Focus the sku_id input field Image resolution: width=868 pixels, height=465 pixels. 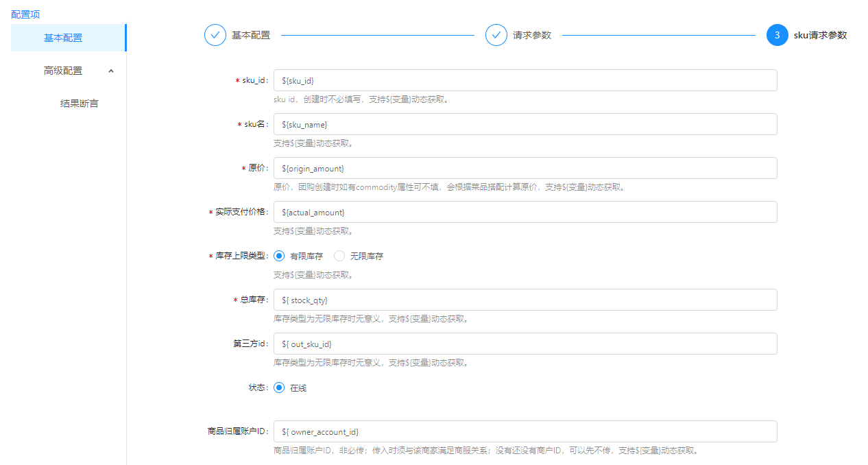[525, 80]
